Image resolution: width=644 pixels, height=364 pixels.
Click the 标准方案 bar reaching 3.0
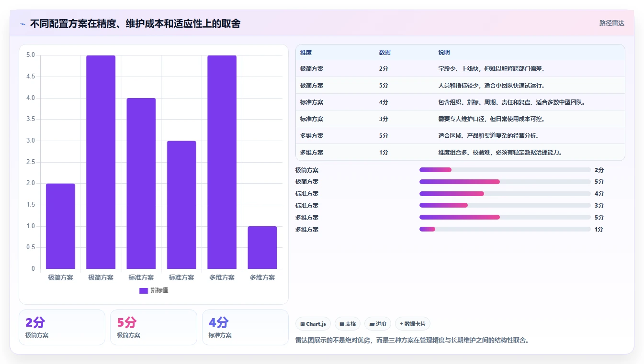pos(181,205)
